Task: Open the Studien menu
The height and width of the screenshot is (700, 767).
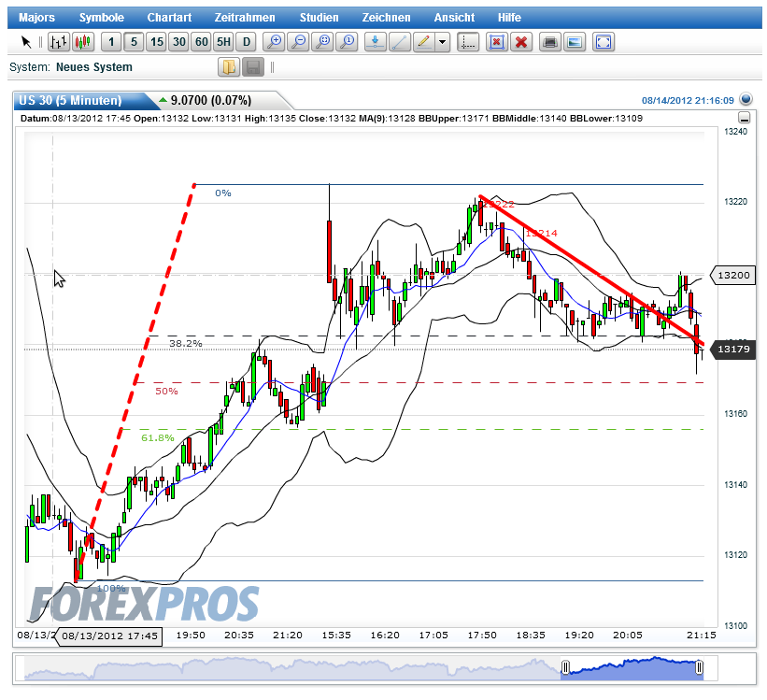Action: point(319,17)
